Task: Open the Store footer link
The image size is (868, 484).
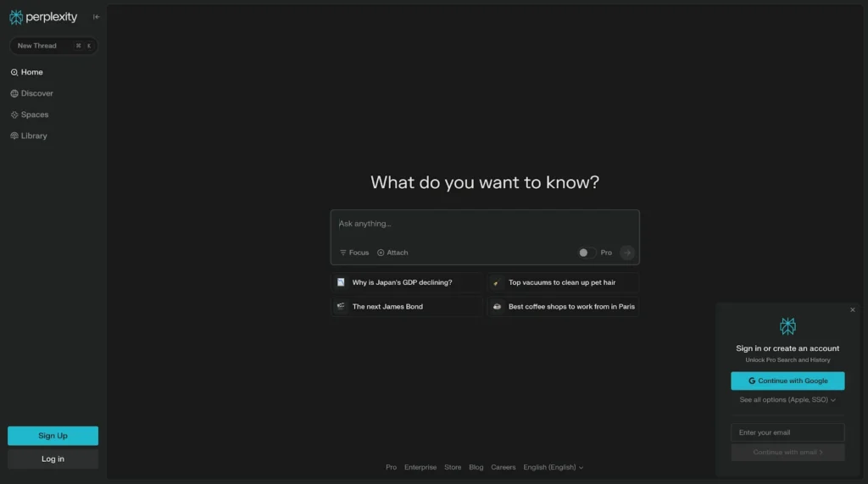Action: point(453,467)
